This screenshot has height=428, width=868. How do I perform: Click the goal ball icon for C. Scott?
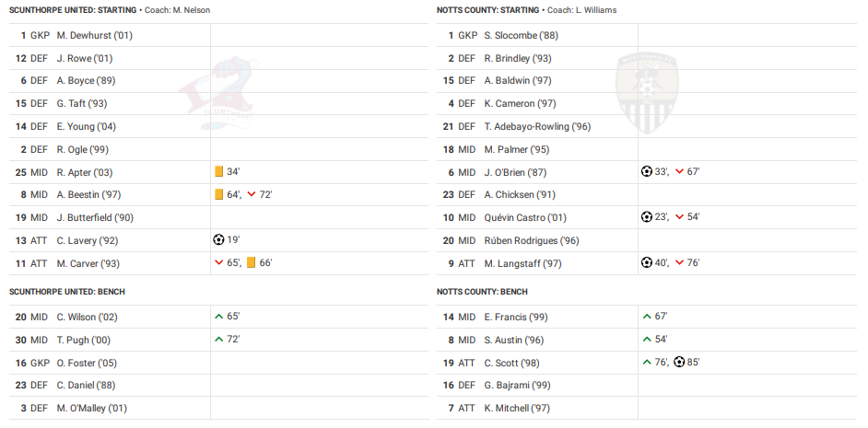[679, 362]
